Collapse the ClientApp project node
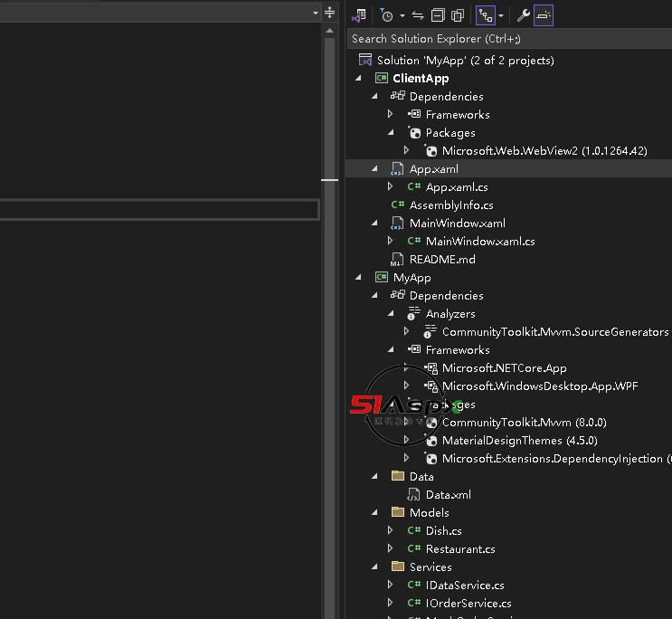This screenshot has width=672, height=619. [x=358, y=78]
